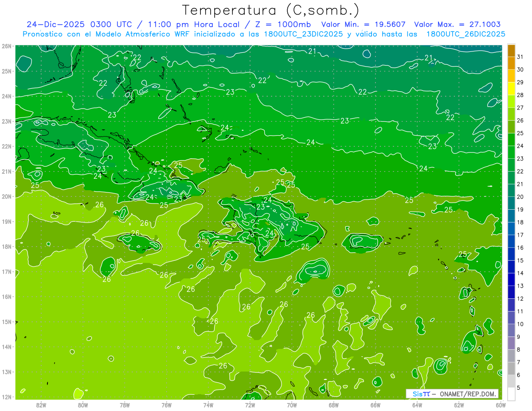Select the legend scale number "10"
Viewport: 532px width, 411px height.
(520, 324)
